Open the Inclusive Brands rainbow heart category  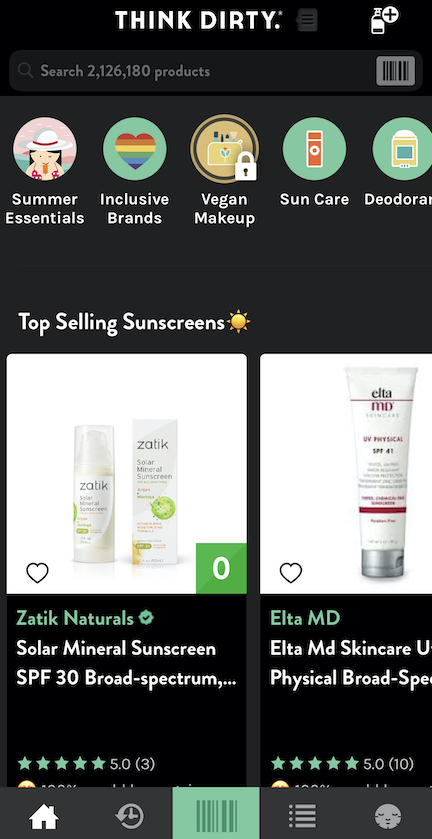pyautogui.click(x=134, y=171)
